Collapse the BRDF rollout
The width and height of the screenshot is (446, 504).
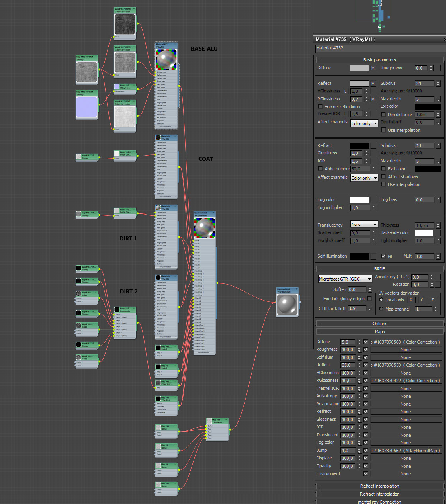[x=379, y=269]
